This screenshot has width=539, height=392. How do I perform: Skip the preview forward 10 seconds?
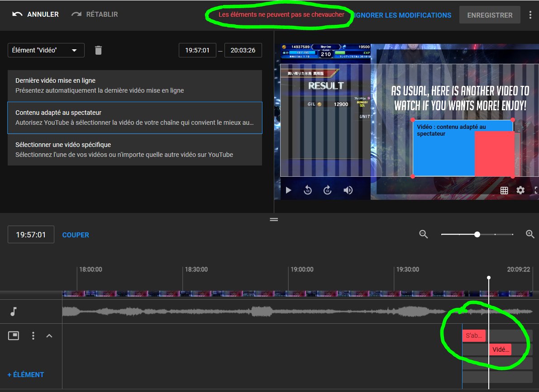[328, 190]
